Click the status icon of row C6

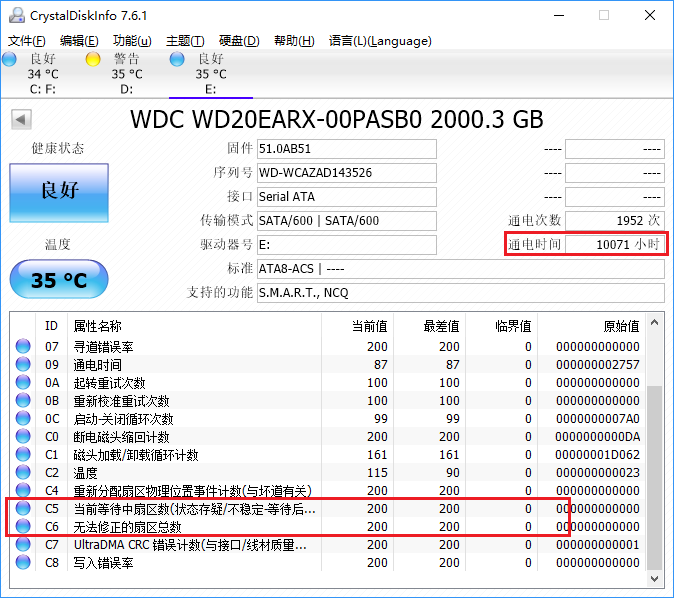[23, 526]
